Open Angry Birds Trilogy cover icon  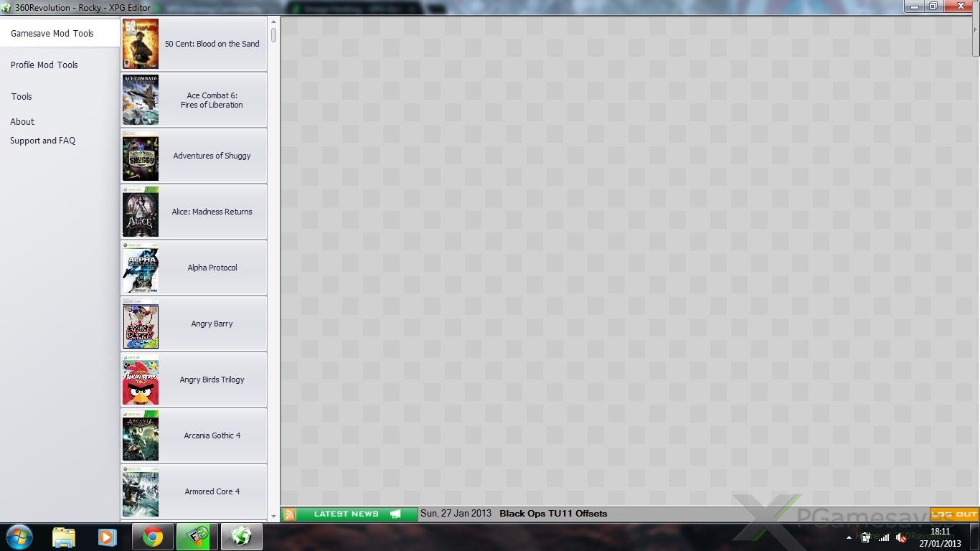[141, 380]
